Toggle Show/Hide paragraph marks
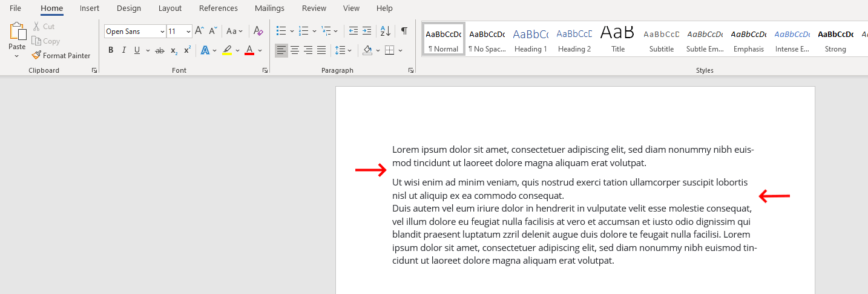 tap(404, 31)
